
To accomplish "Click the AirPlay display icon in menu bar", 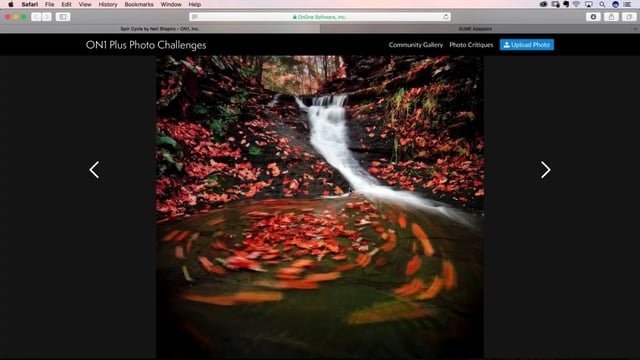I will (x=589, y=4).
